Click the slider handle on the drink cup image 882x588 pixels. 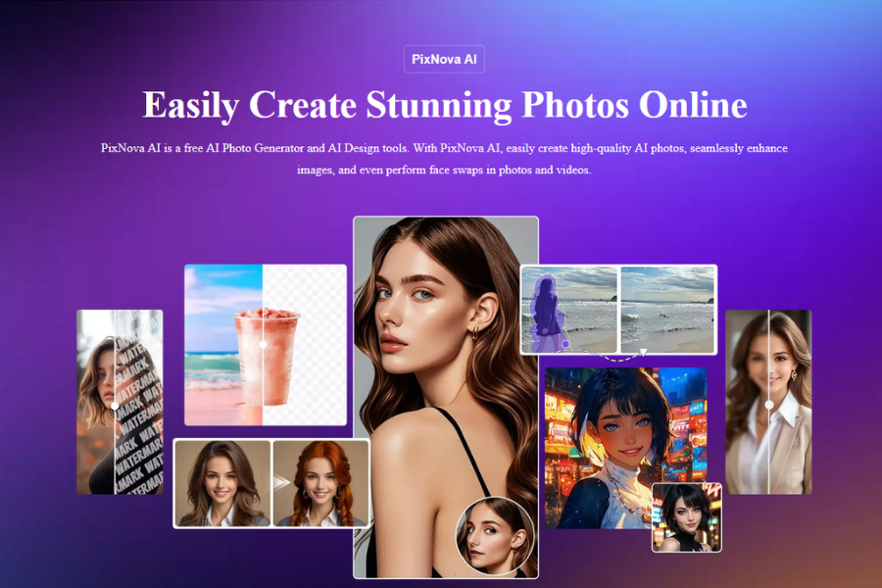click(263, 344)
